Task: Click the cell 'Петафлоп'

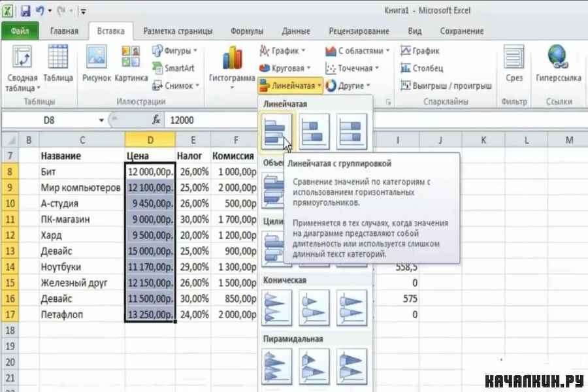Action: tap(82, 314)
